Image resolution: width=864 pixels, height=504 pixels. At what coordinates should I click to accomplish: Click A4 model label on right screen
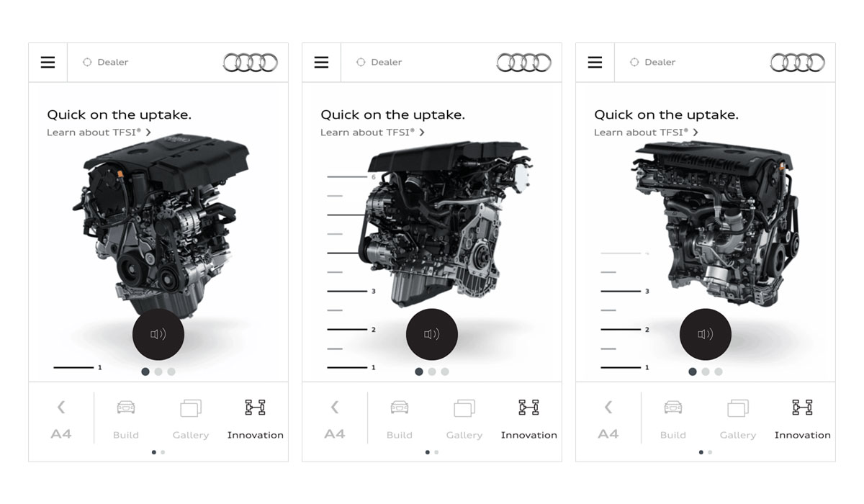pos(608,434)
